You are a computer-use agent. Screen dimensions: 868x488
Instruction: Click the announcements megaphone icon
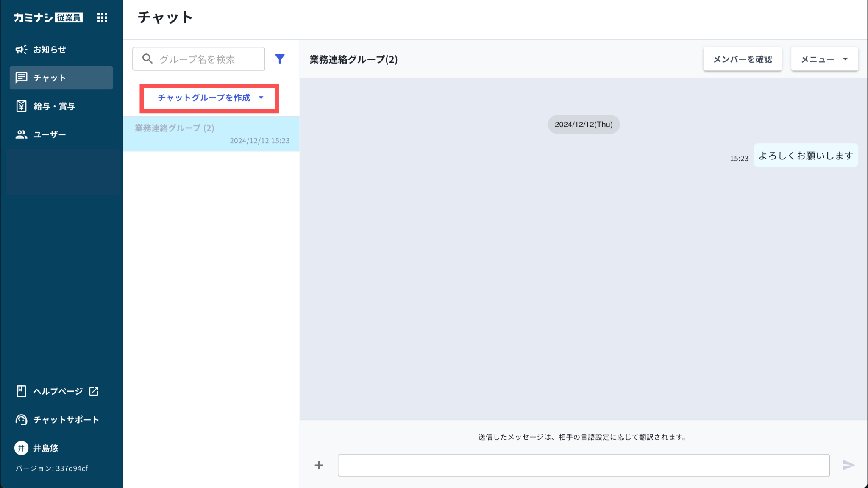[x=21, y=50]
